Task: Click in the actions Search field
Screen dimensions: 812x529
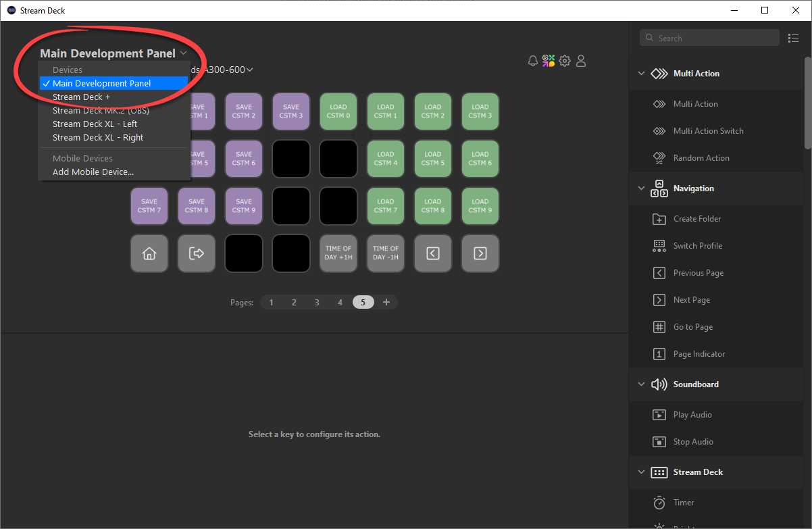Action: coord(709,39)
